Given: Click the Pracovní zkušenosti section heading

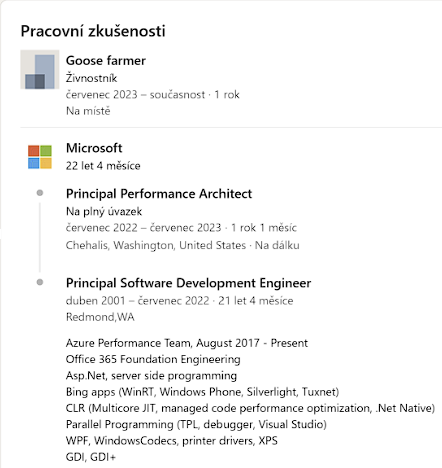Looking at the screenshot, I should (93, 31).
